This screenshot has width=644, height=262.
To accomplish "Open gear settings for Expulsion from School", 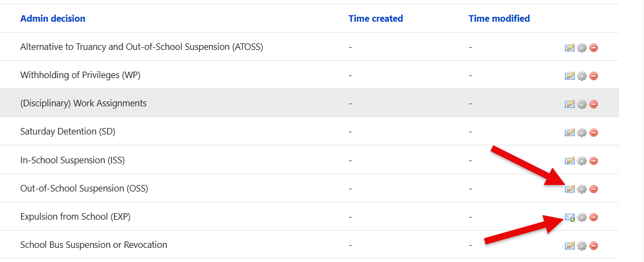I will 582,217.
